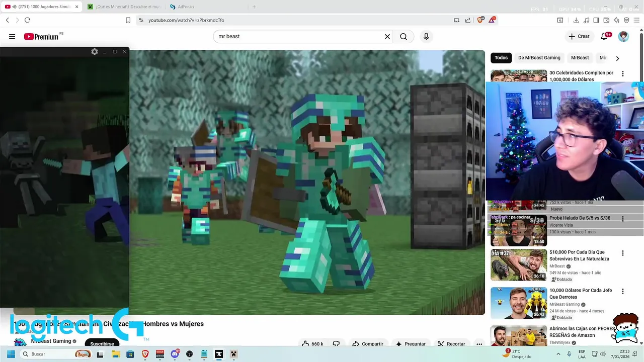Open more actions ellipsis under video
The image size is (644, 362).
(479, 344)
